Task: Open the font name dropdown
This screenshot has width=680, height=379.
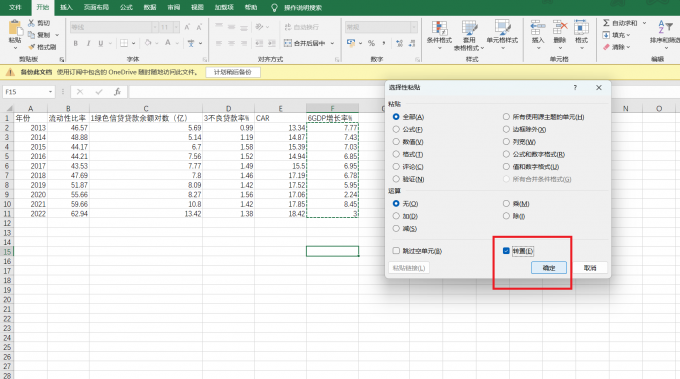Action: click(155, 27)
